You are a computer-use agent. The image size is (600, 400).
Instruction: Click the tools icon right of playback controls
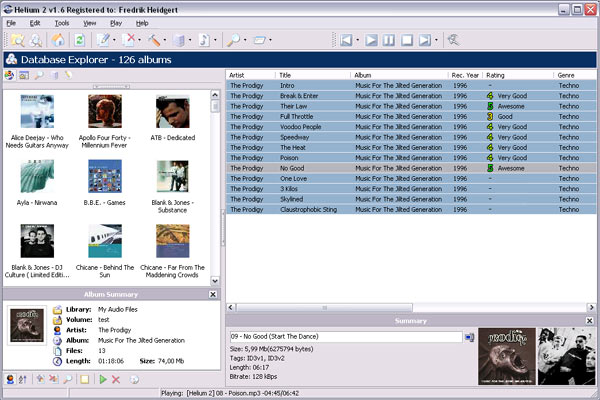click(453, 40)
